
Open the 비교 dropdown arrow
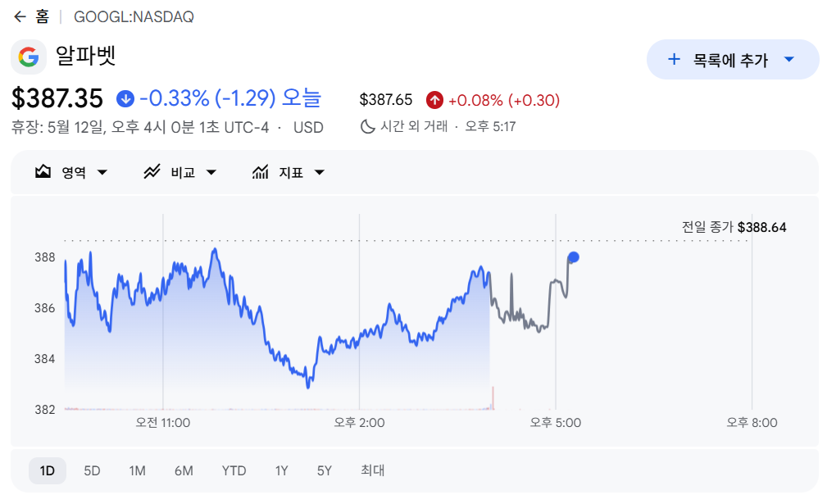tap(211, 172)
